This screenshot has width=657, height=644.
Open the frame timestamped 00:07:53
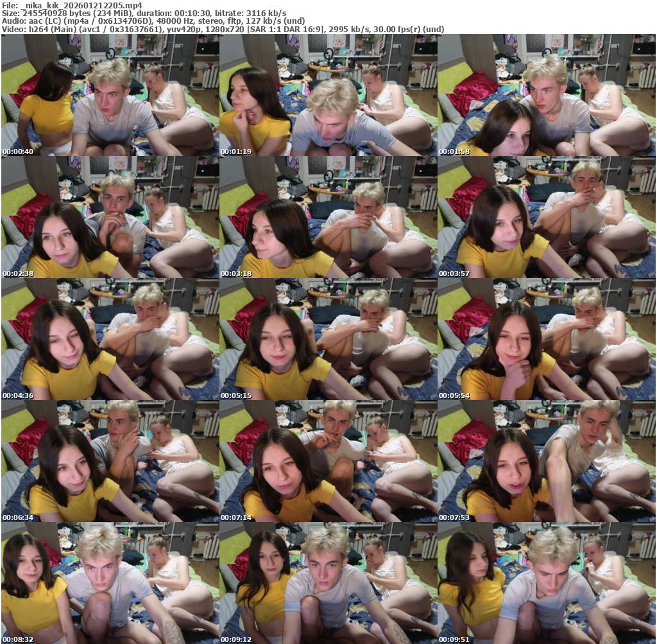(x=546, y=461)
